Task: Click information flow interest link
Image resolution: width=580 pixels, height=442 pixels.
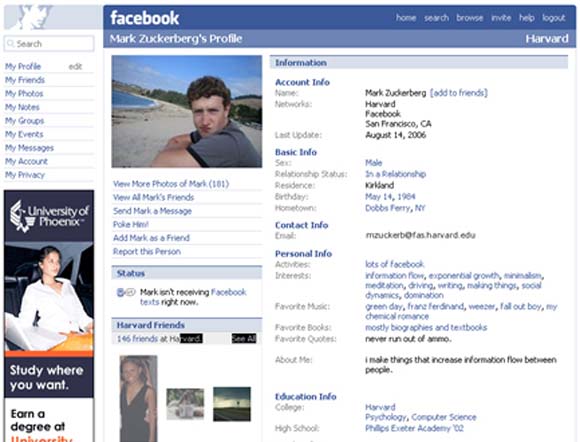Action: [x=395, y=276]
